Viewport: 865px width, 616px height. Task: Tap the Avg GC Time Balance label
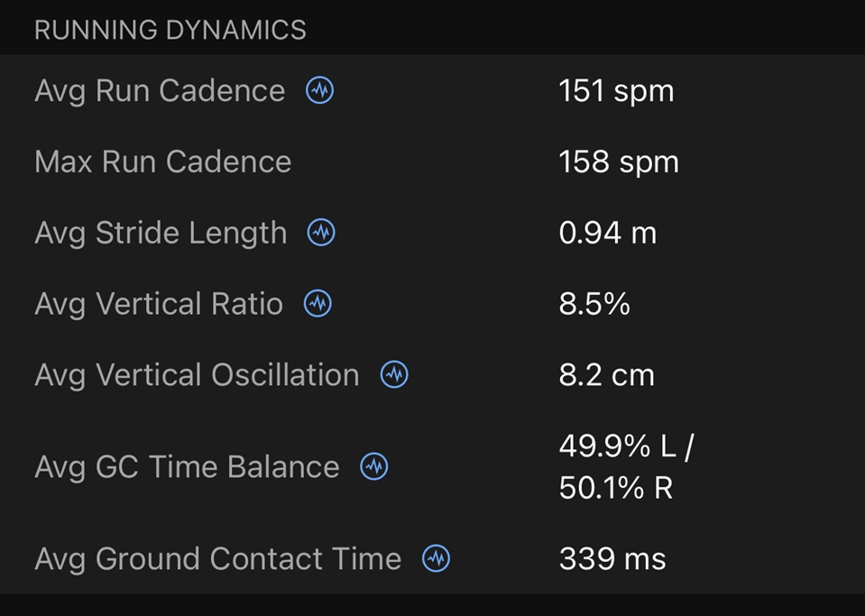pos(187,467)
